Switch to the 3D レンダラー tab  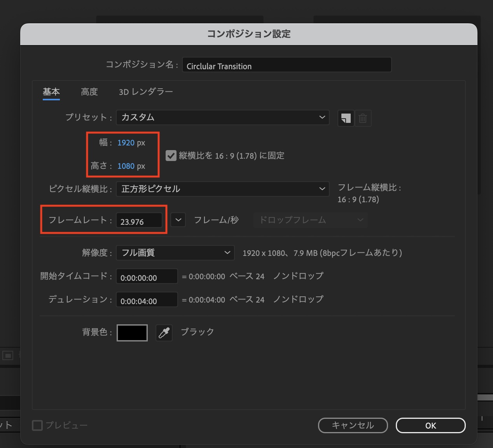pos(146,92)
